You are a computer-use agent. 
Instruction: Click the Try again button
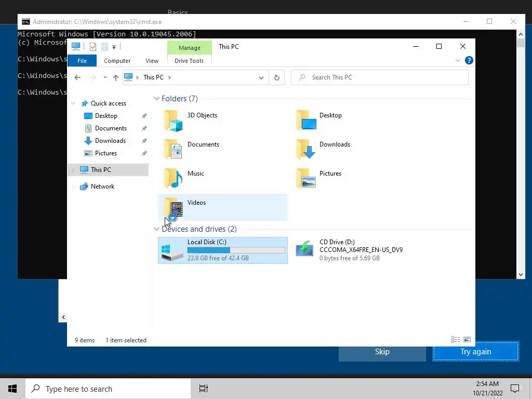pos(476,352)
